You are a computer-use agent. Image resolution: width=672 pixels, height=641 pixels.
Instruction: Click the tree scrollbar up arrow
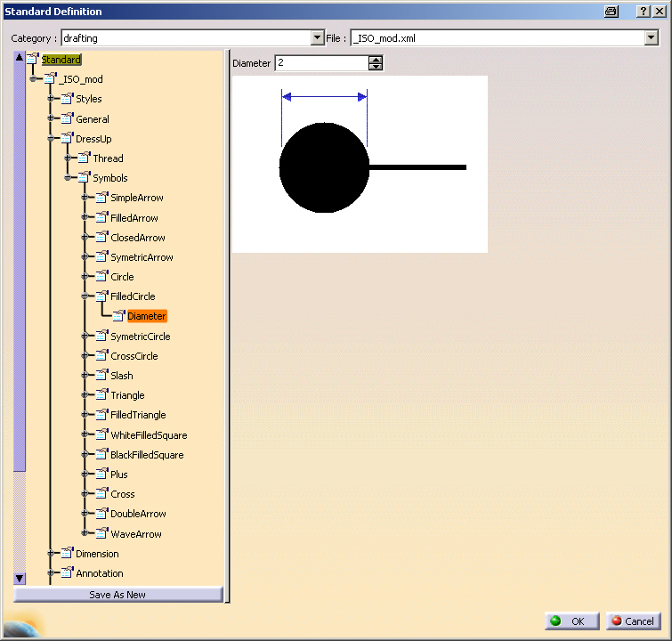tap(20, 57)
